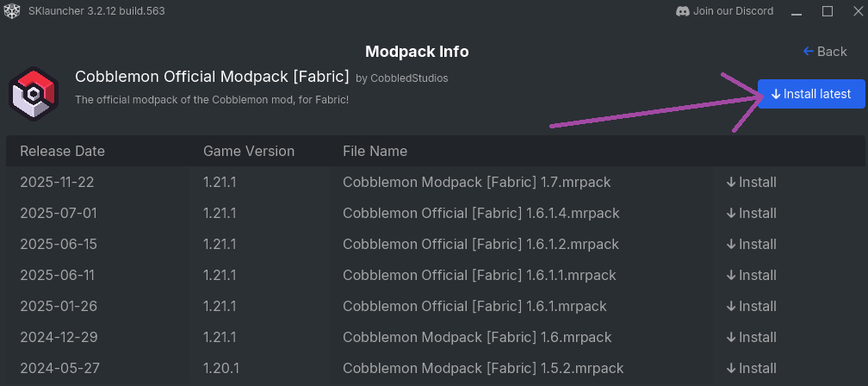Install Cobblemon Modpack [Fabric] 1.6.mrpack
This screenshot has width=868, height=386.
tap(751, 337)
